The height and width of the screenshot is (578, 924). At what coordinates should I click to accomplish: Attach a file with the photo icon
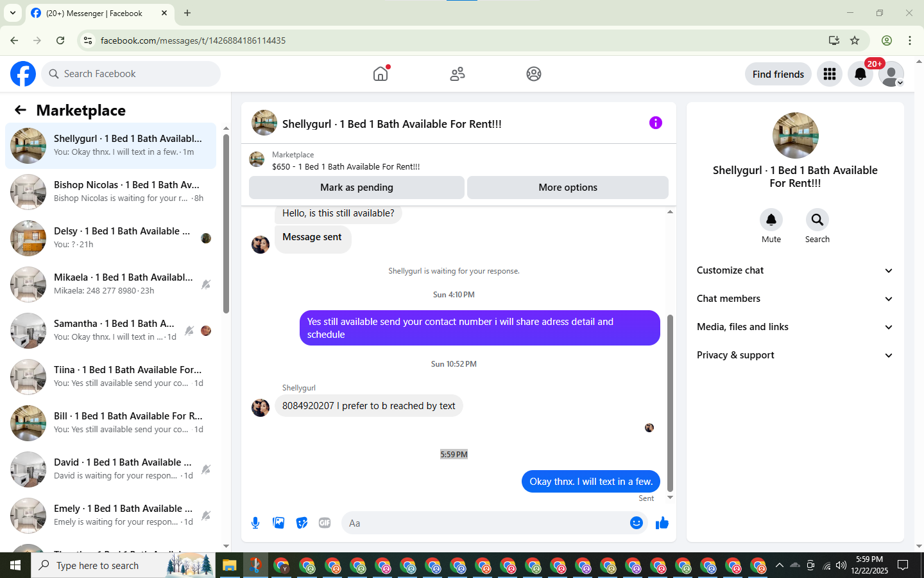[278, 523]
